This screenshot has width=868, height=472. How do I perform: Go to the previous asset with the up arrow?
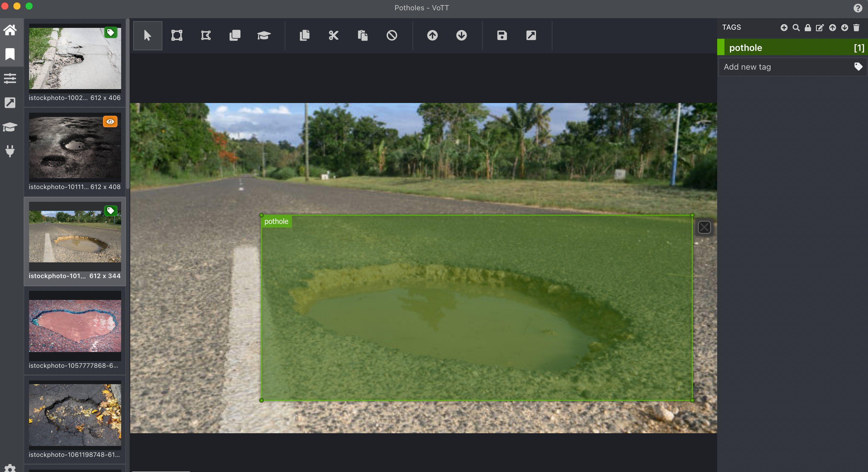(x=432, y=35)
